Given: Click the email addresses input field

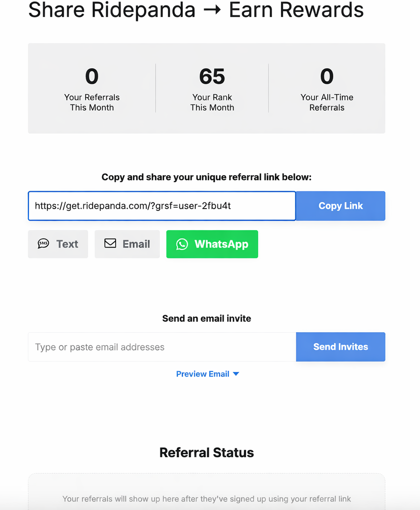Looking at the screenshot, I should click(x=162, y=347).
